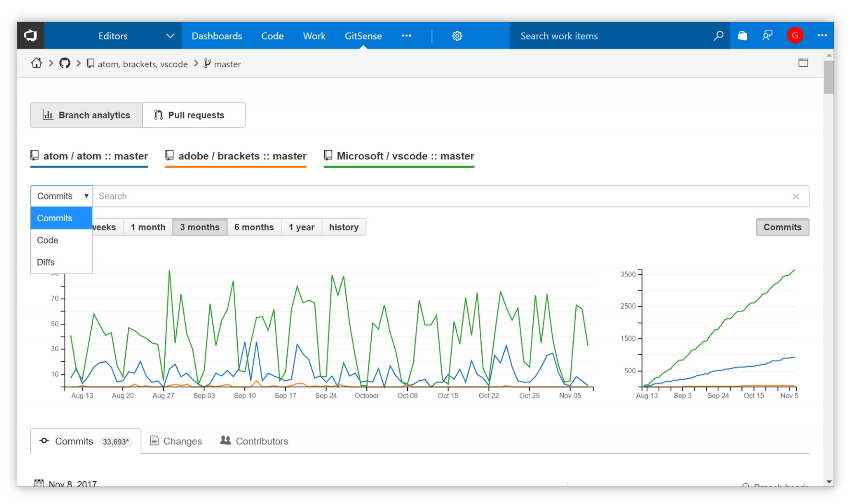Click the scroll down arrow

[x=829, y=481]
